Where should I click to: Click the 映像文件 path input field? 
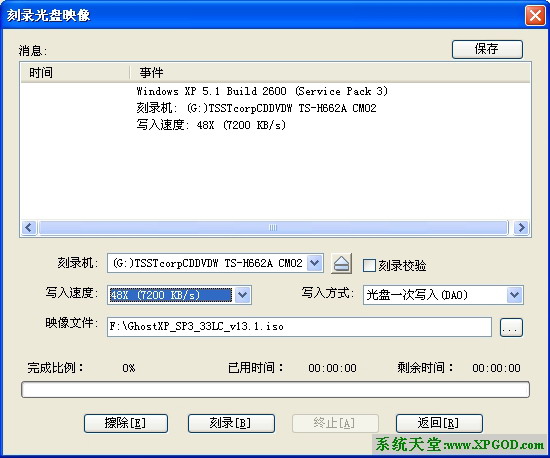pyautogui.click(x=299, y=327)
